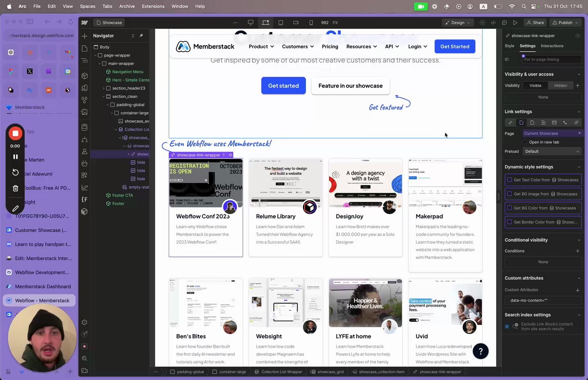Add a new custom attribute

pos(577,290)
